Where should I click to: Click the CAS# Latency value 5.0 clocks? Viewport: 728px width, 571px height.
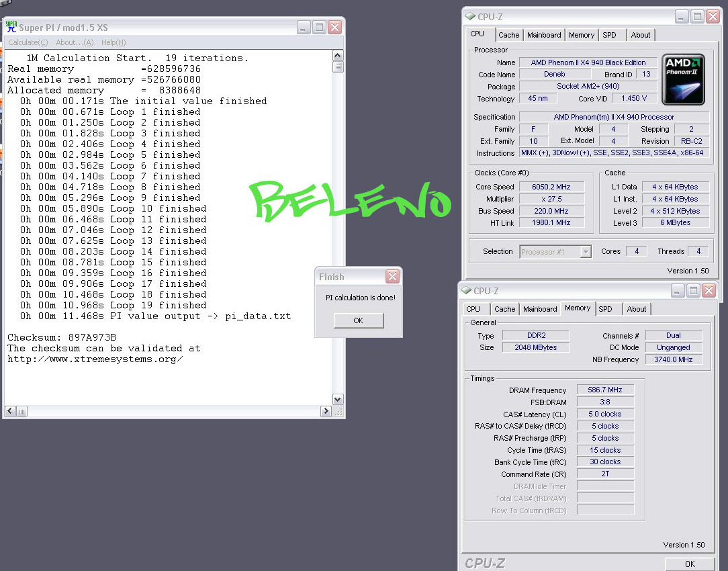pos(605,414)
